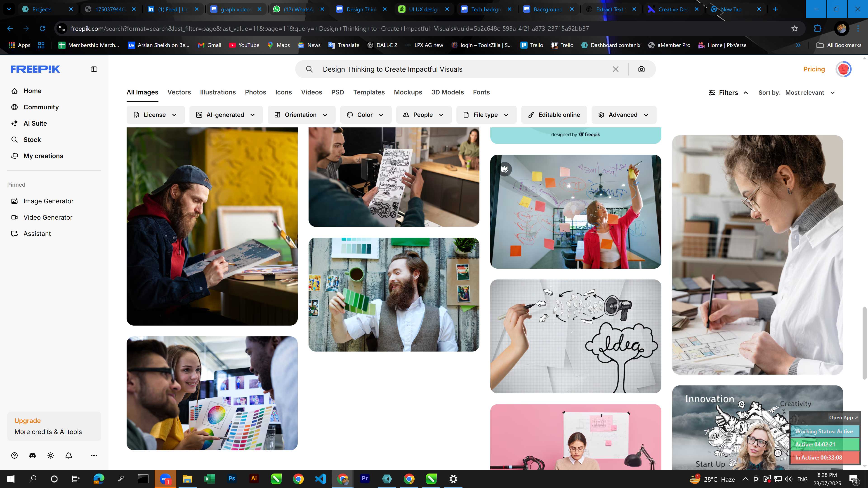The image size is (868, 488).
Task: Search by image using camera icon
Action: pos(642,69)
